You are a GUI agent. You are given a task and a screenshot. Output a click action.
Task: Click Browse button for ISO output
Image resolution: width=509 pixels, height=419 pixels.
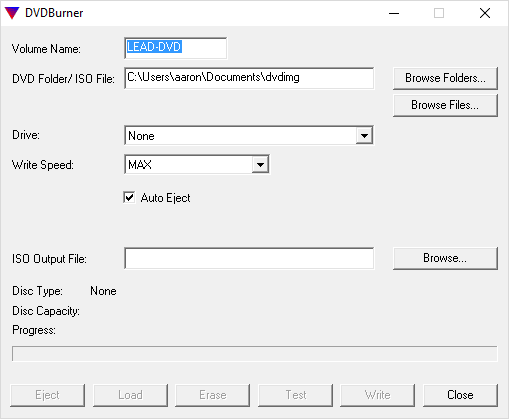(445, 258)
